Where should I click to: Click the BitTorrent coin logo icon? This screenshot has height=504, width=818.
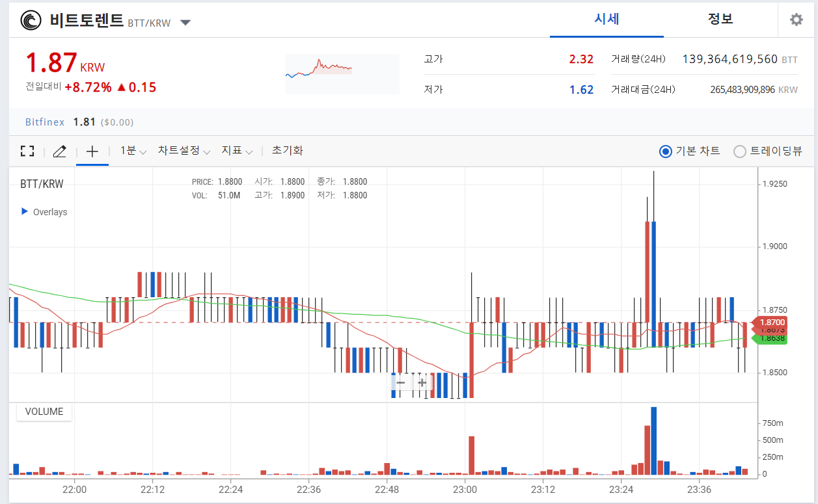click(x=31, y=21)
